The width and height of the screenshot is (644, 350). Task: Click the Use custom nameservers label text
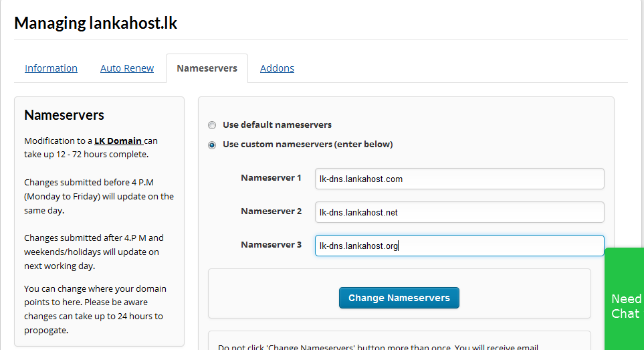coord(308,144)
